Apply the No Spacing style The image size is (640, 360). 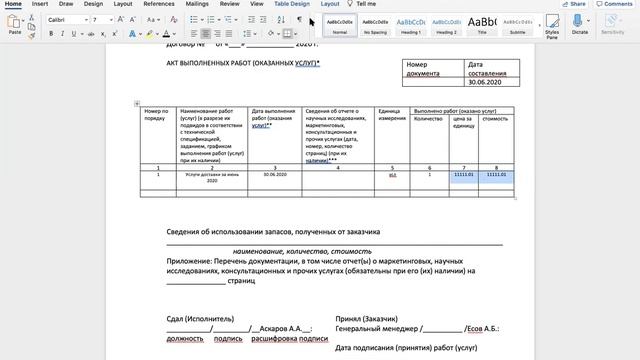tap(375, 26)
